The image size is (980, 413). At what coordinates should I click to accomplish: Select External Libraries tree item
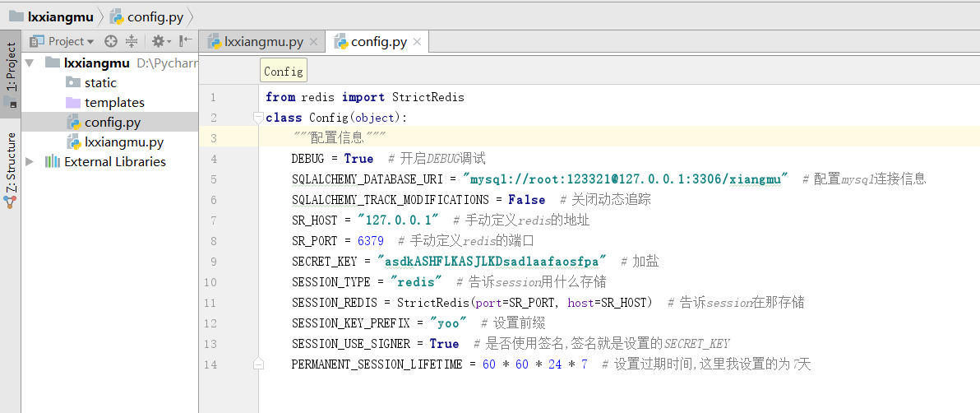115,161
